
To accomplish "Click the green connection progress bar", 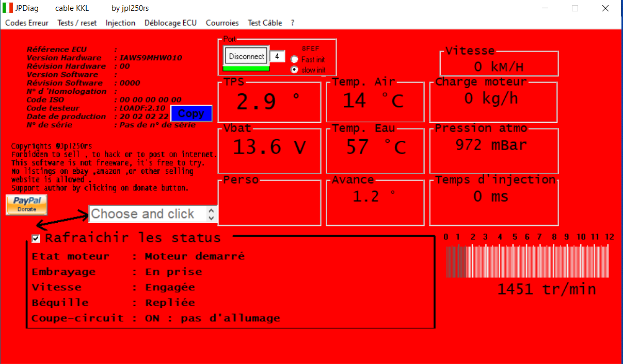I will pyautogui.click(x=246, y=68).
